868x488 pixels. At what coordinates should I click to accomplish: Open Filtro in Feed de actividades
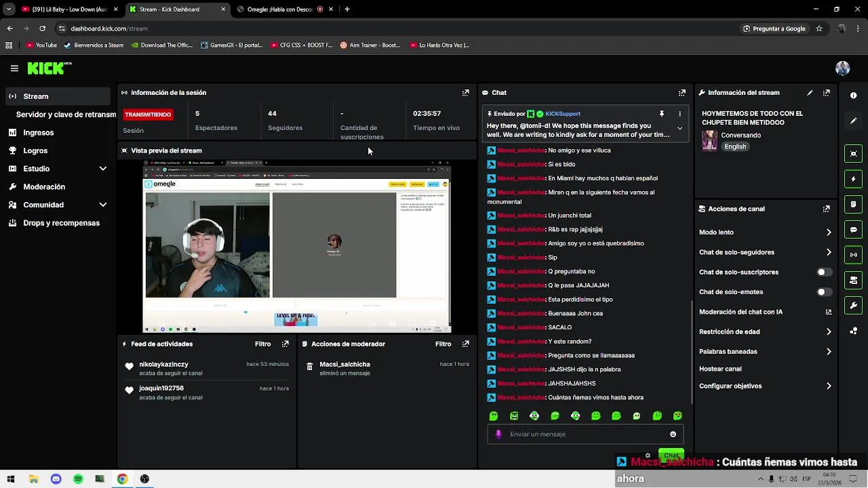coord(262,344)
